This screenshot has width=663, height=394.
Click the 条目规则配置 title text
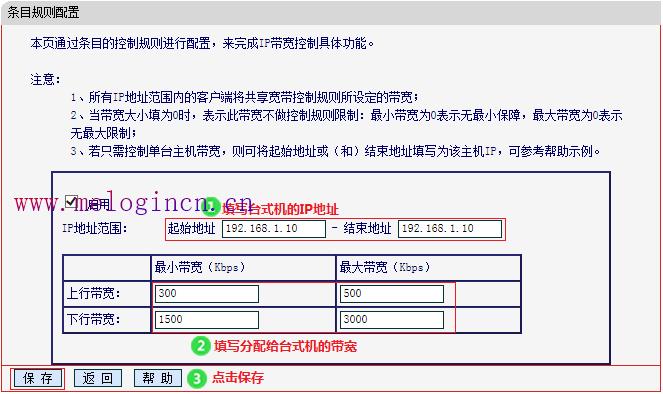click(x=43, y=12)
